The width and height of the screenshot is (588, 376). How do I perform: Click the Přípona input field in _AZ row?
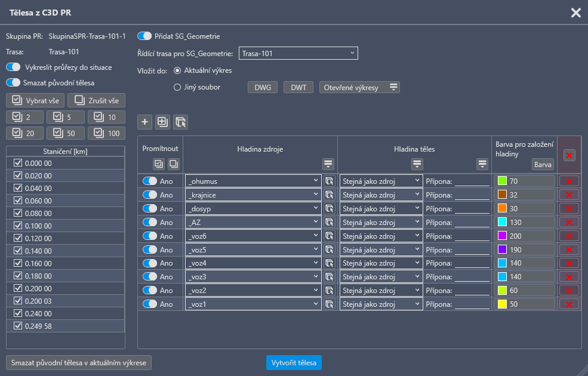pos(472,222)
